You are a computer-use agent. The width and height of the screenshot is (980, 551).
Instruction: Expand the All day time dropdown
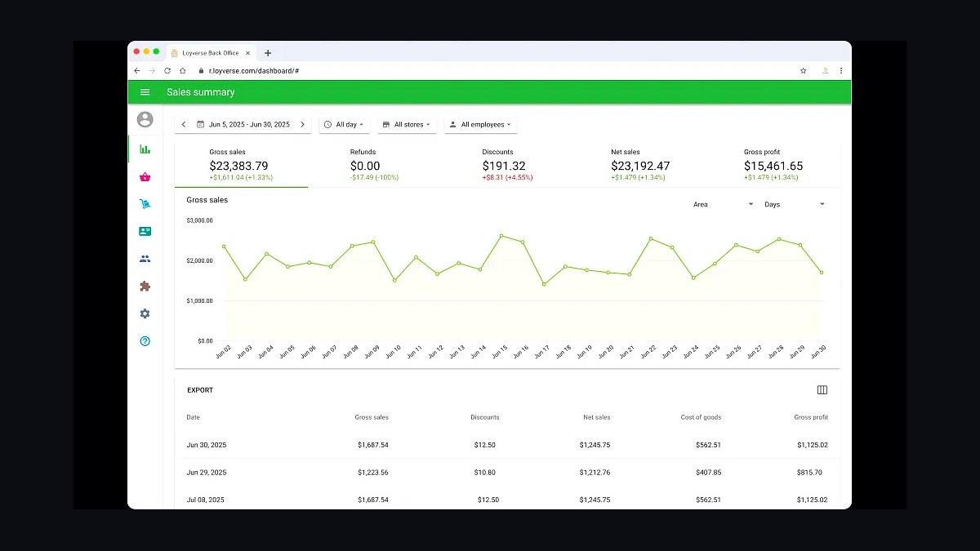click(x=344, y=125)
